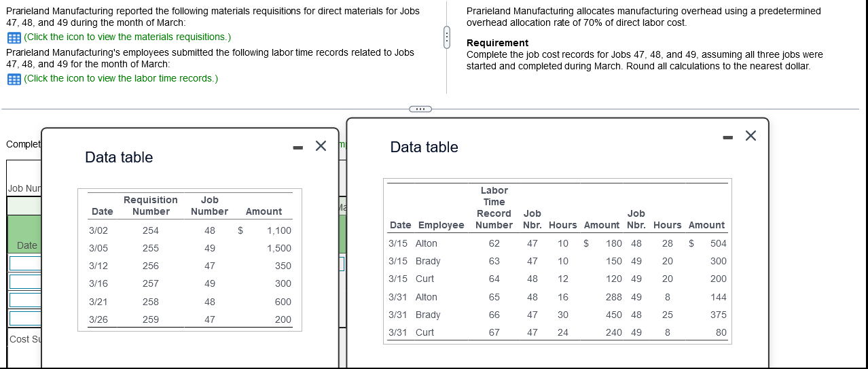This screenshot has width=868, height=369.
Task: Click the 240 amount cell
Action: (x=613, y=332)
